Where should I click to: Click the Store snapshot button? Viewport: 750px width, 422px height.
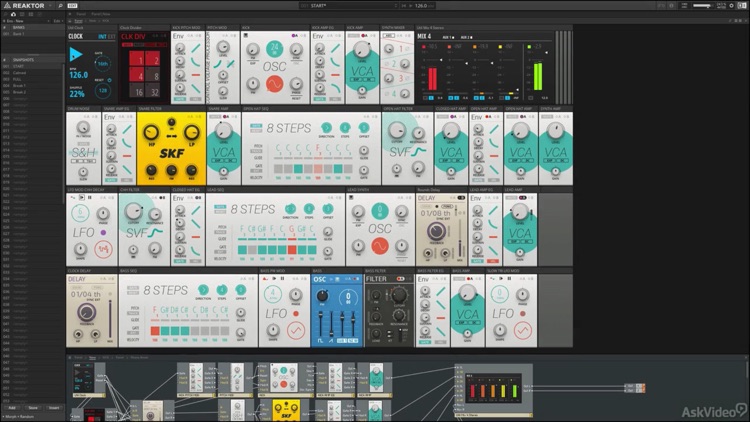33,408
